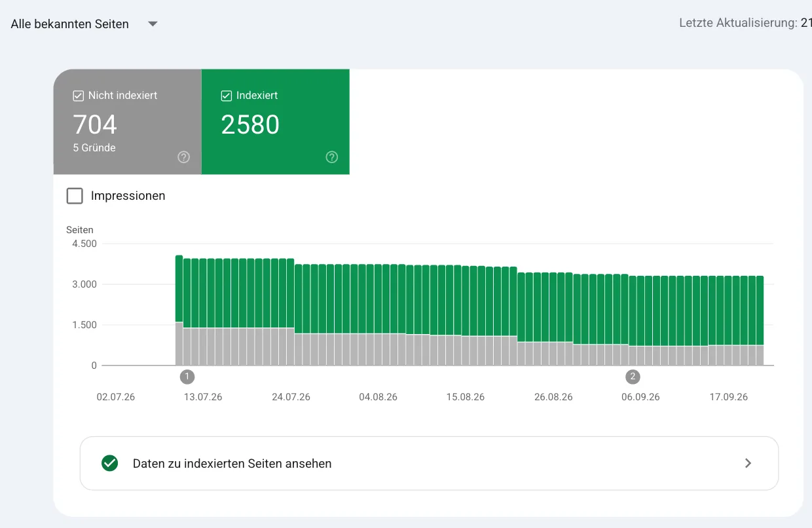Select the green Indexiert tab card
Viewport: 812px width, 528px height.
(276, 122)
